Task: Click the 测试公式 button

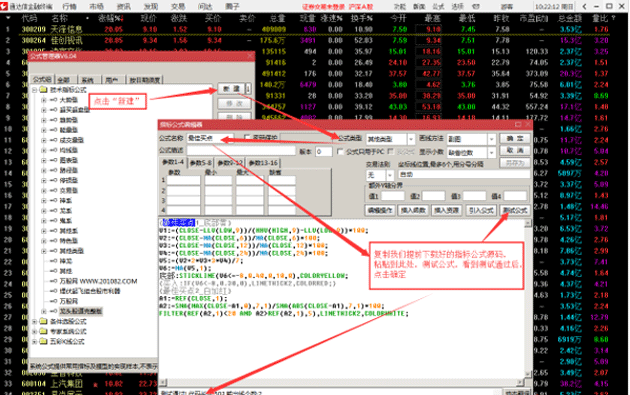Action: point(515,211)
